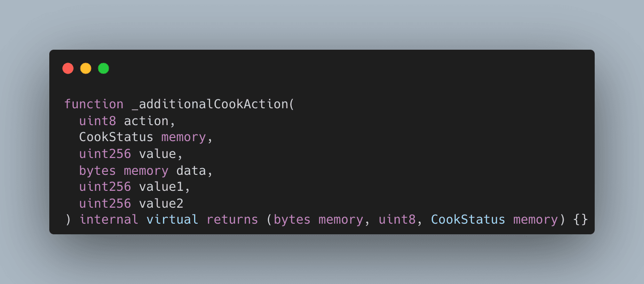
Task: Click the "bytes" type before "memory data"
Action: [x=98, y=170]
